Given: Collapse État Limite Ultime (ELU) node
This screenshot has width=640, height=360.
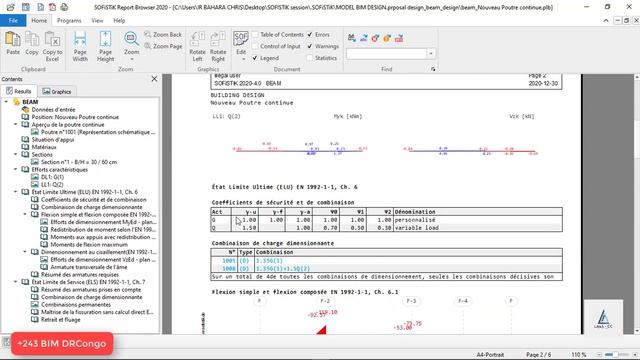Looking at the screenshot, I should pos(16,192).
